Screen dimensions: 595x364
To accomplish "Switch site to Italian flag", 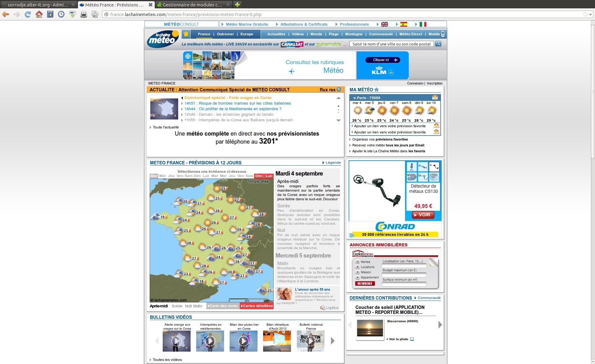I will pyautogui.click(x=423, y=24).
